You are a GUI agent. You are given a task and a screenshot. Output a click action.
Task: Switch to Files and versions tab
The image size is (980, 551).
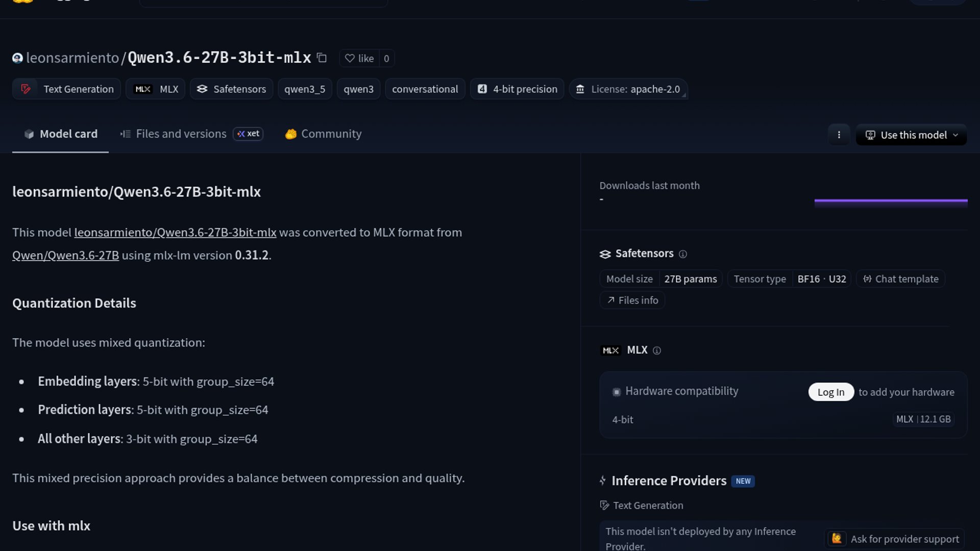tap(181, 134)
